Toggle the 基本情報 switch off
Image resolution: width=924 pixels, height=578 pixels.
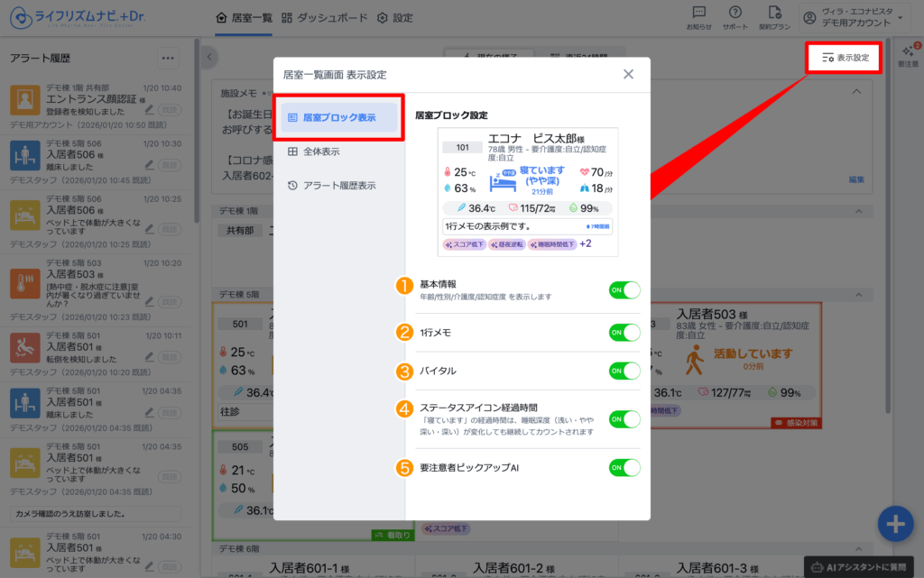(x=624, y=289)
